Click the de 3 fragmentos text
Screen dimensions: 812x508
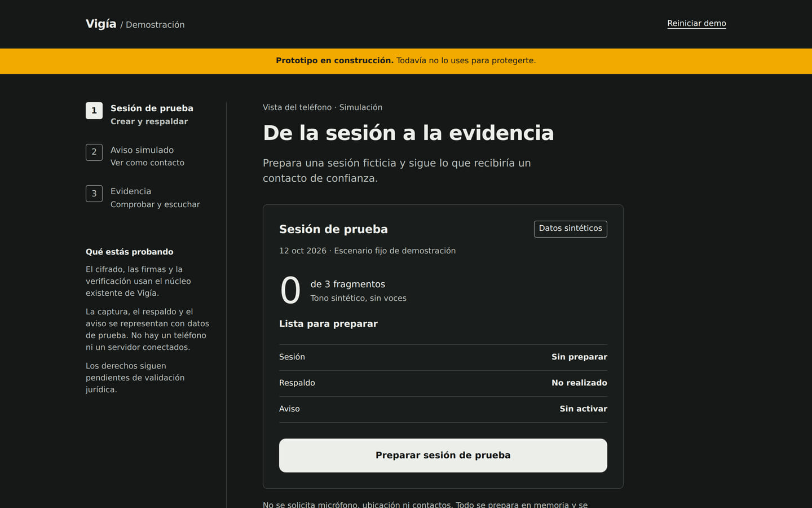[x=348, y=284]
